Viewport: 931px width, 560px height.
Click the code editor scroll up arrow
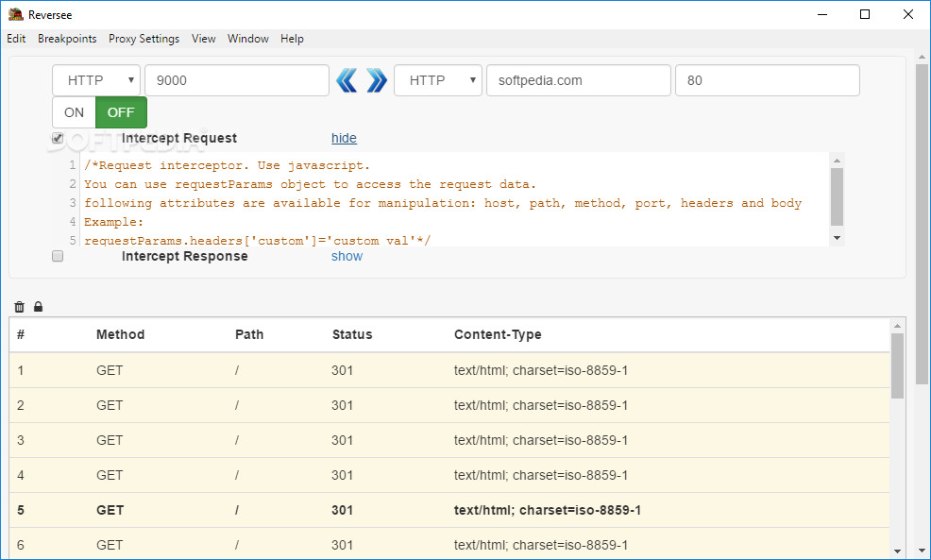click(837, 161)
